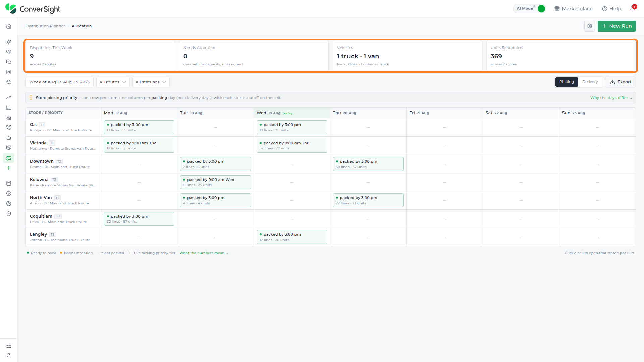Open Coquitlam Monday cell 32 lines
The height and width of the screenshot is (362, 644).
139,219
